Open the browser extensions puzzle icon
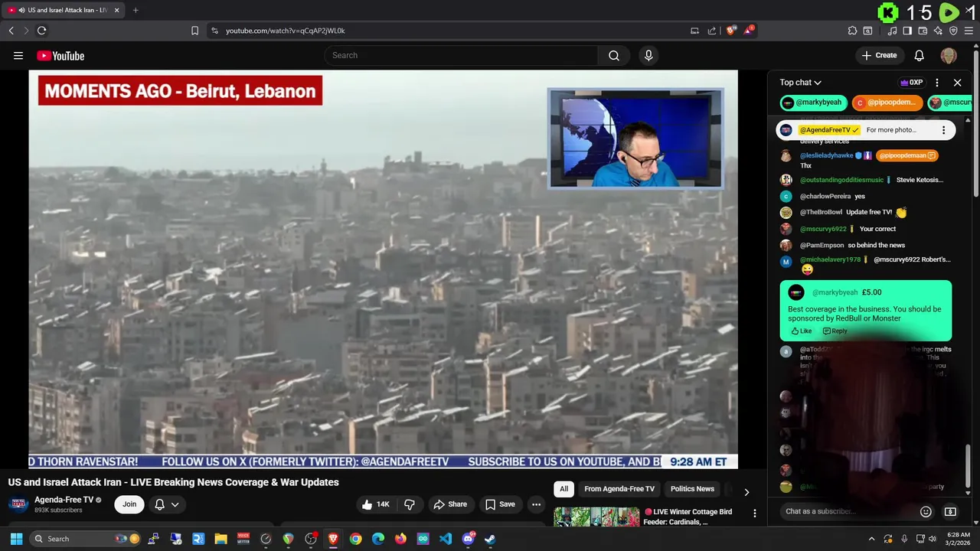 852,31
